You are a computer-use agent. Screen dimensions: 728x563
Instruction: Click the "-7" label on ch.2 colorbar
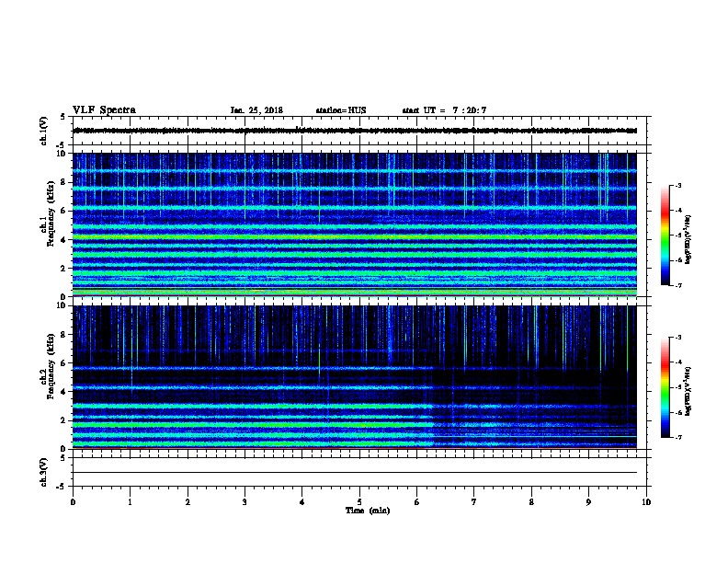[x=677, y=438]
